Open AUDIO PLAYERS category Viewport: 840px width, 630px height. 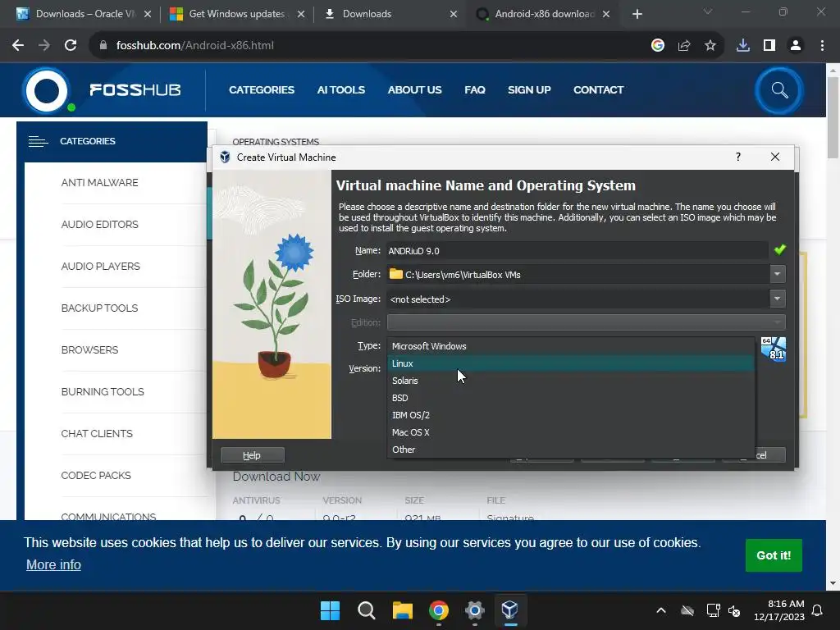click(101, 267)
